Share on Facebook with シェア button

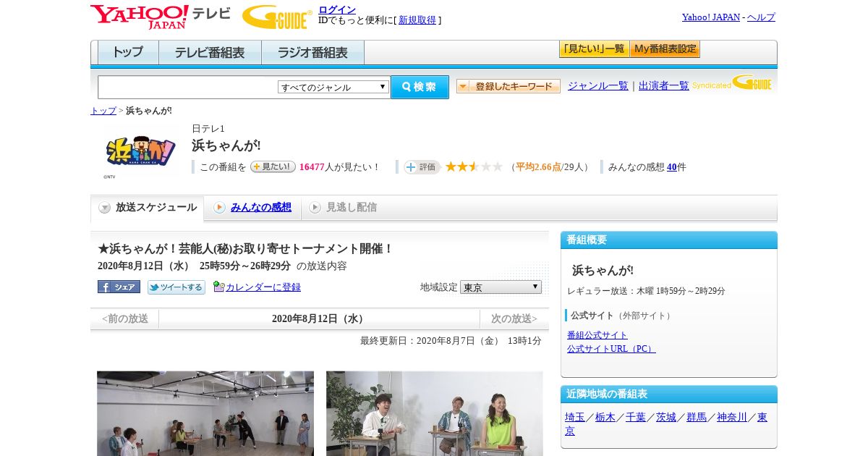click(x=119, y=287)
